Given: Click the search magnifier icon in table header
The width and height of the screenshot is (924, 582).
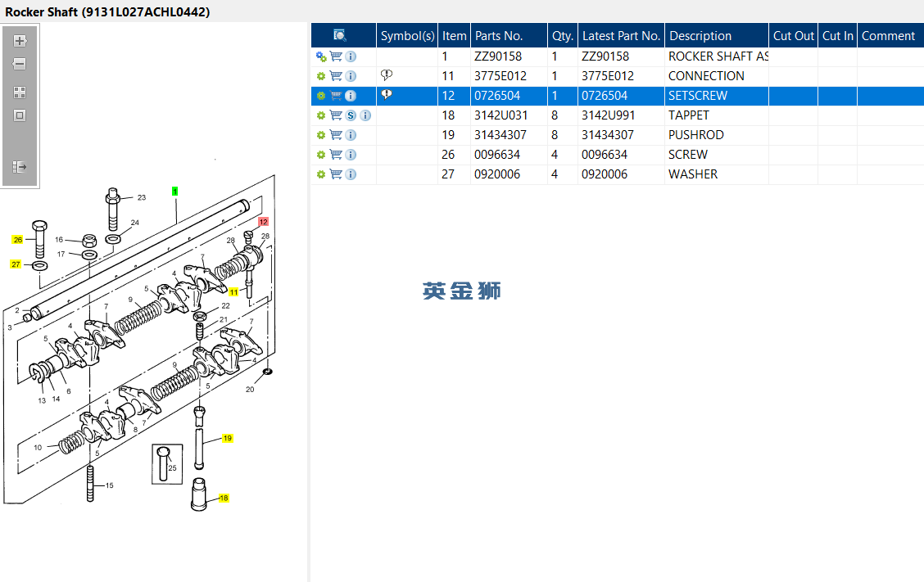Looking at the screenshot, I should click(339, 35).
